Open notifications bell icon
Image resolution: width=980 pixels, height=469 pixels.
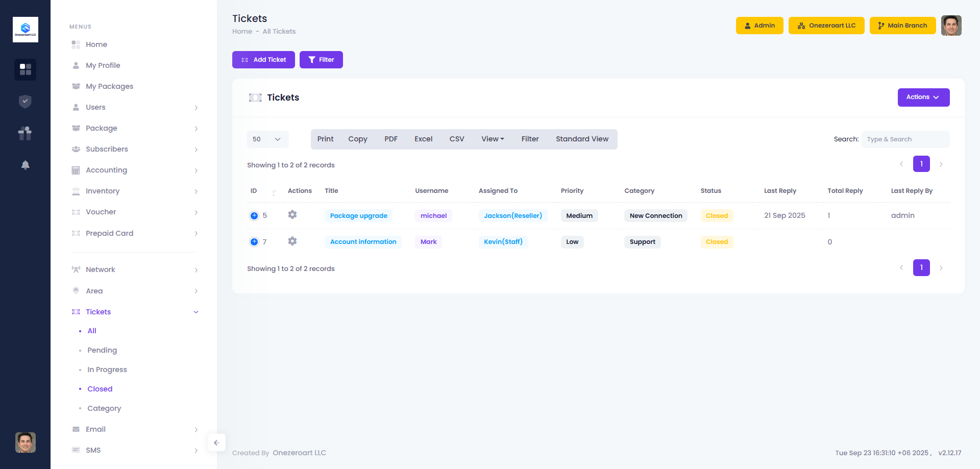25,165
